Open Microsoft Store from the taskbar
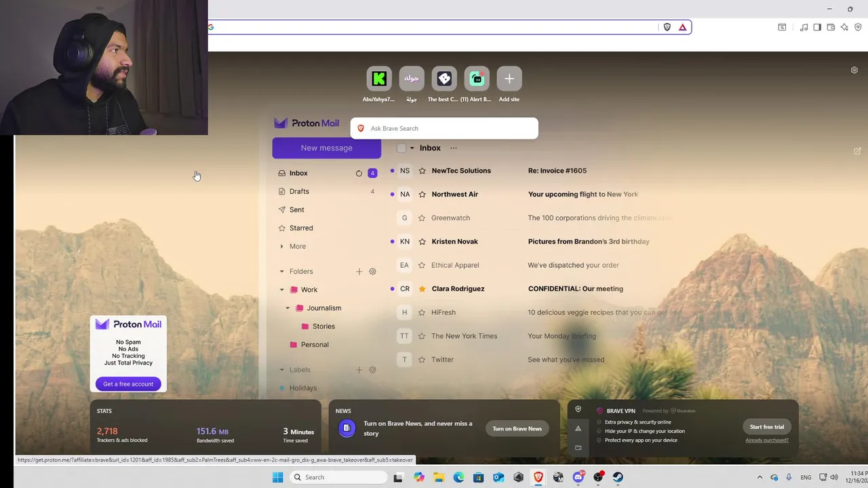The image size is (868, 488). click(479, 477)
